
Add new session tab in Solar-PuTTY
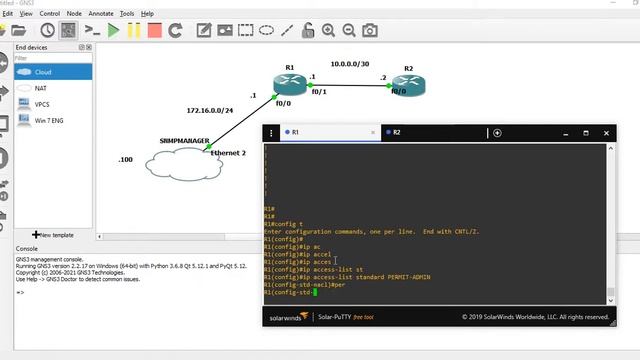tap(497, 133)
